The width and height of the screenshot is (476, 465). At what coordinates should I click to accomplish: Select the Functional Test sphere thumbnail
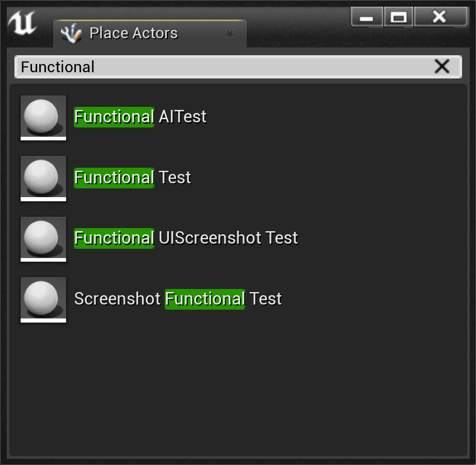click(x=43, y=178)
